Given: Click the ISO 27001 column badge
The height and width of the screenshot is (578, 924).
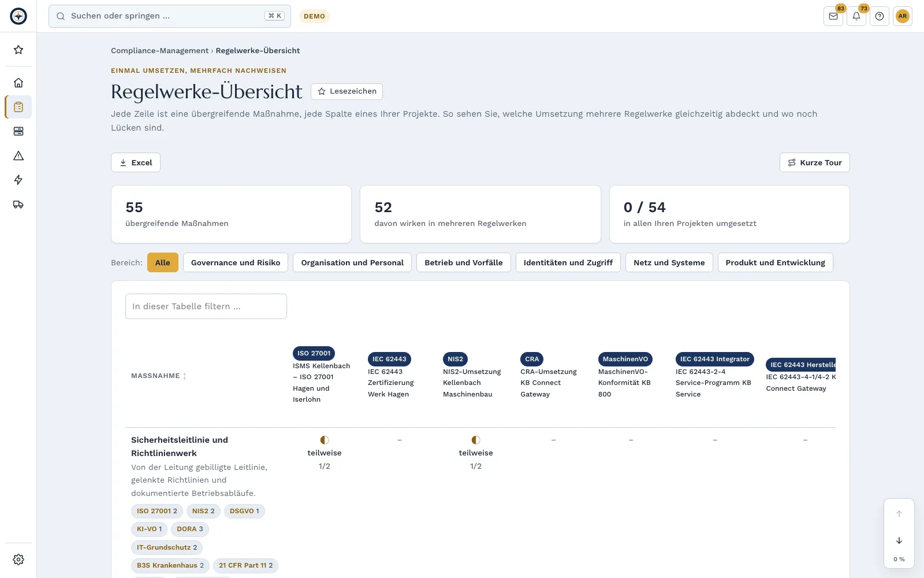Looking at the screenshot, I should (314, 353).
